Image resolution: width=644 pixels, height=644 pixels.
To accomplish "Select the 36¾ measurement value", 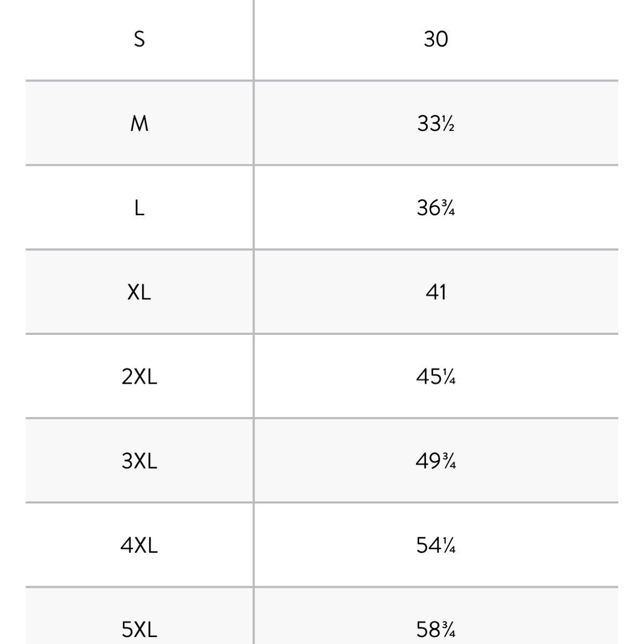I will coord(435,208).
